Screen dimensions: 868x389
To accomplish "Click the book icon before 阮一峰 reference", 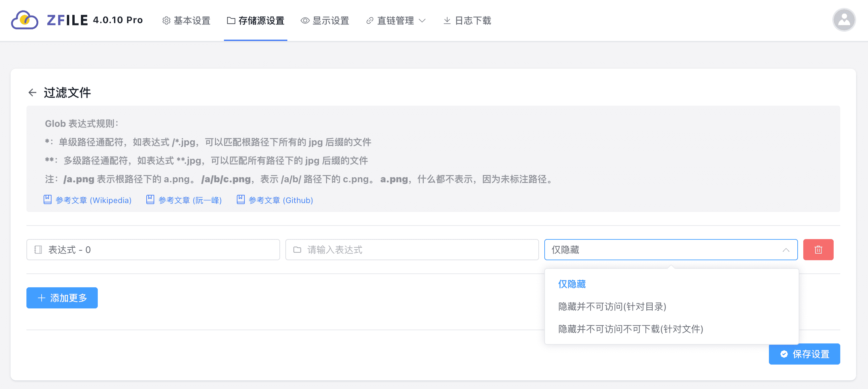I will [x=150, y=200].
